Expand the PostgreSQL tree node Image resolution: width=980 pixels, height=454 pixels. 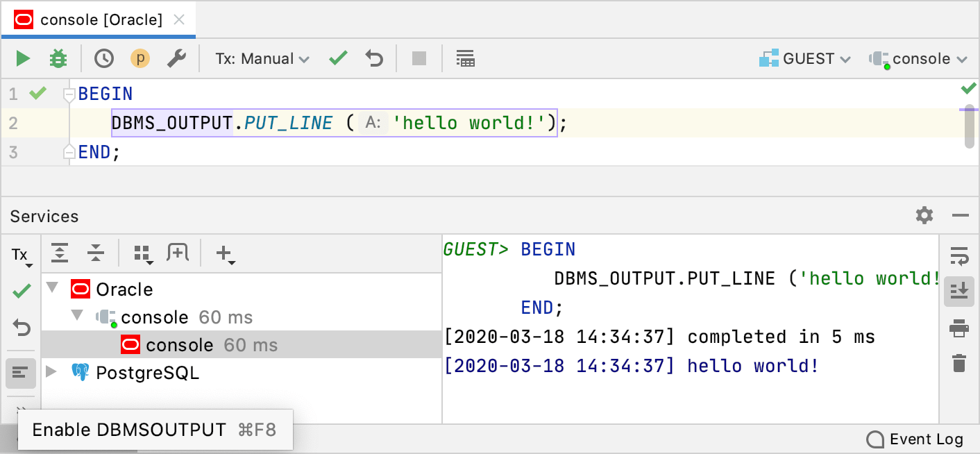(x=51, y=373)
